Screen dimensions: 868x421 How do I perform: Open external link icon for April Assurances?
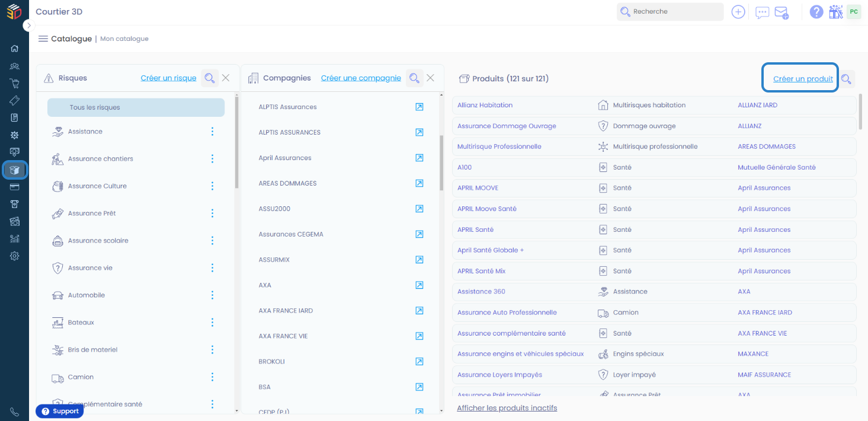click(x=419, y=158)
